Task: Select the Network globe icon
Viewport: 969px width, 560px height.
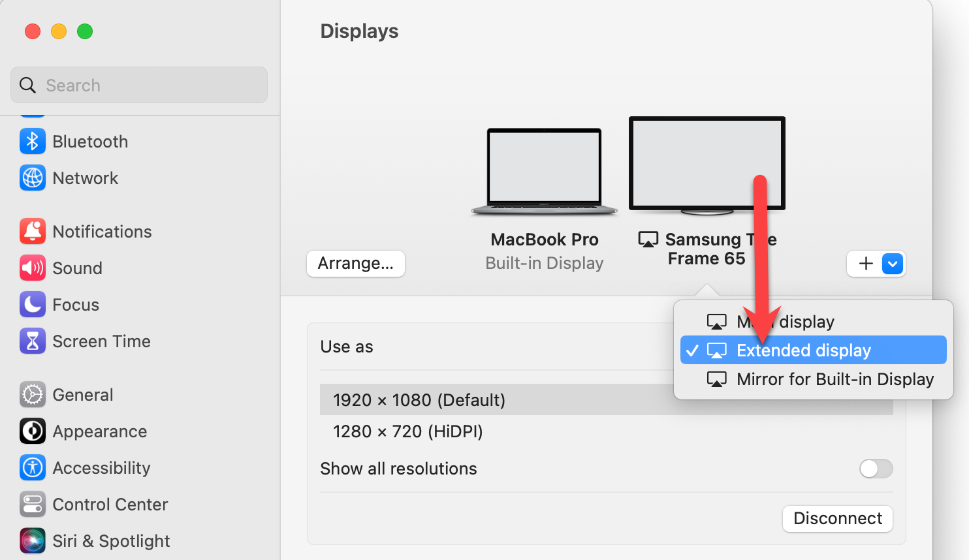Action: (x=33, y=178)
